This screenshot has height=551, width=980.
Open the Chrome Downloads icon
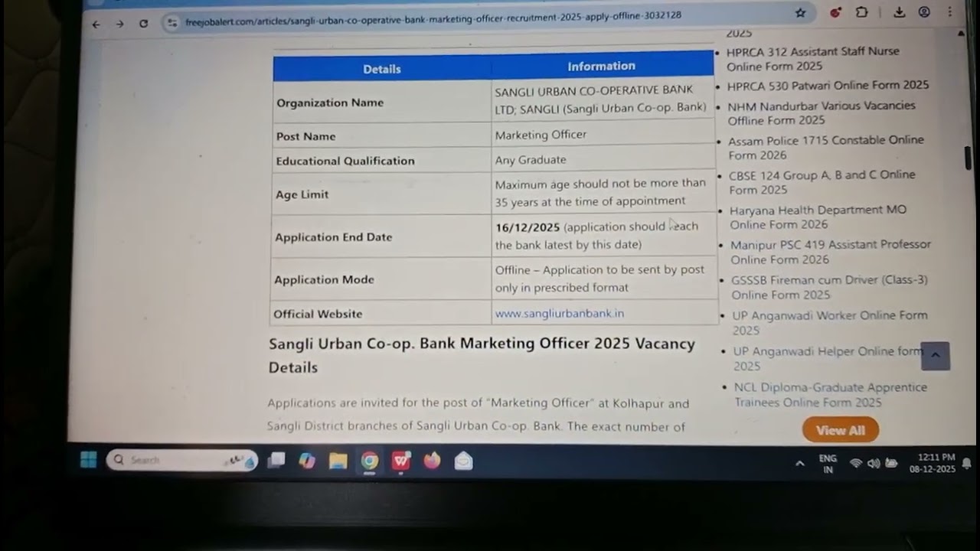900,13
